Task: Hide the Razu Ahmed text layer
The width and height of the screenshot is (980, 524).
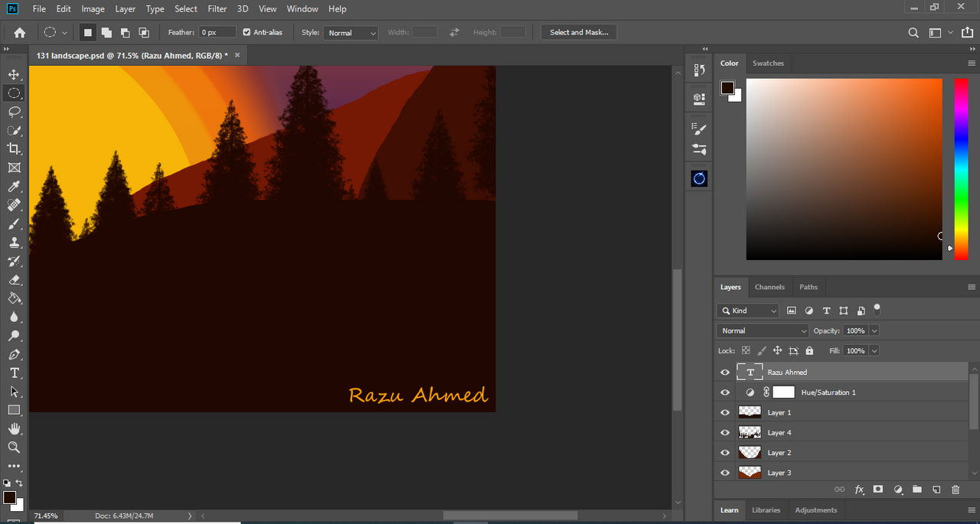Action: [x=725, y=373]
